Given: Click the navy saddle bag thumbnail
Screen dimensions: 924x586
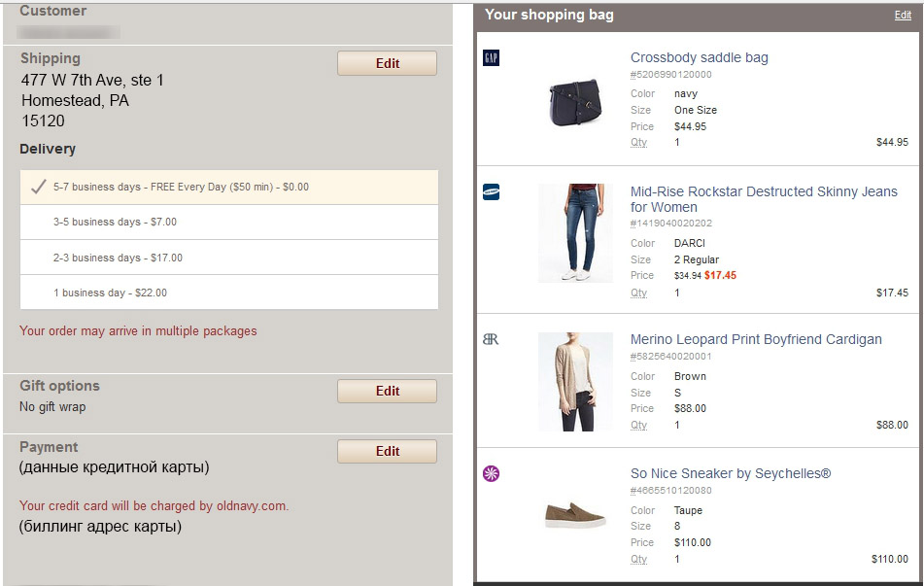Looking at the screenshot, I should 575,103.
